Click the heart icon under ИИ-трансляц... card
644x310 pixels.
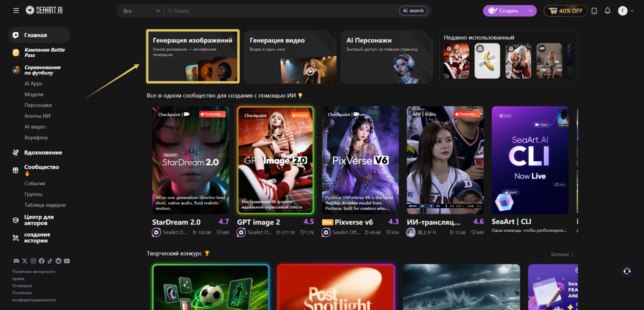[474, 233]
